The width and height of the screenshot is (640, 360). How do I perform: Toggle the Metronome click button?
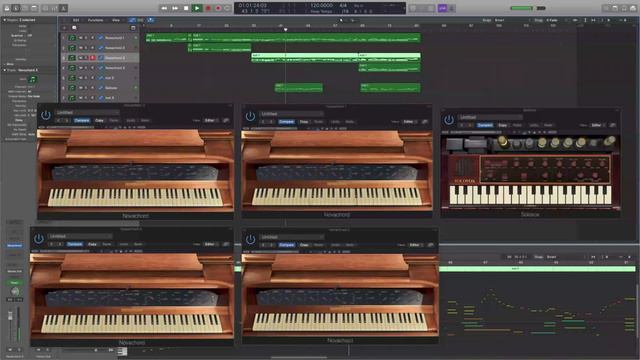[452, 8]
